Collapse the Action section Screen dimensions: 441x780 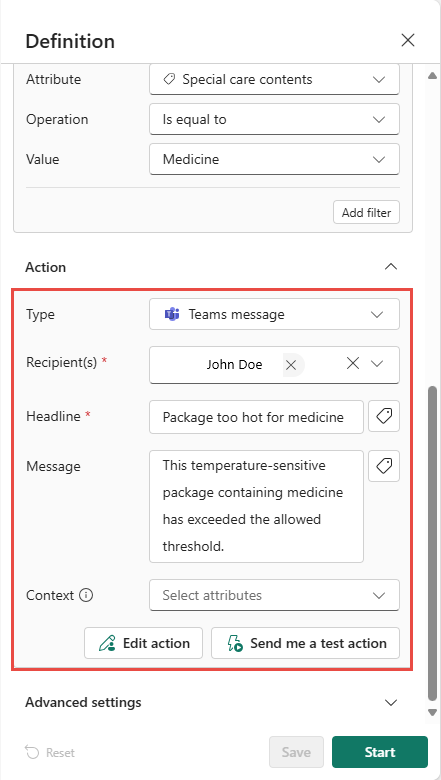click(x=391, y=267)
